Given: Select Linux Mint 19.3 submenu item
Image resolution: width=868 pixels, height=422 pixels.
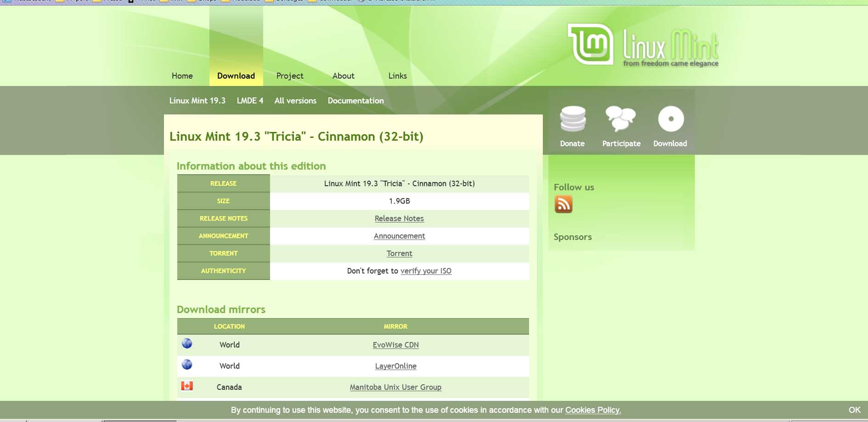Looking at the screenshot, I should pos(197,101).
